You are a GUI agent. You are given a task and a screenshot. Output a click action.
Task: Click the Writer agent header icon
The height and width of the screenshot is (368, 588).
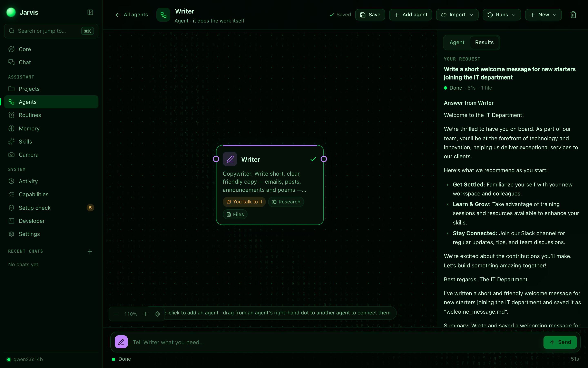coord(163,15)
